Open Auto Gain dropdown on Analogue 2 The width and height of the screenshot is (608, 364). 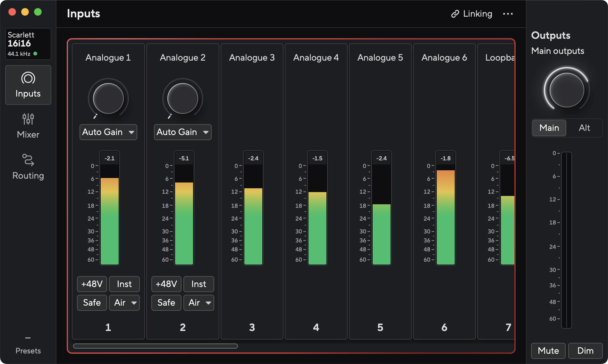pyautogui.click(x=183, y=132)
